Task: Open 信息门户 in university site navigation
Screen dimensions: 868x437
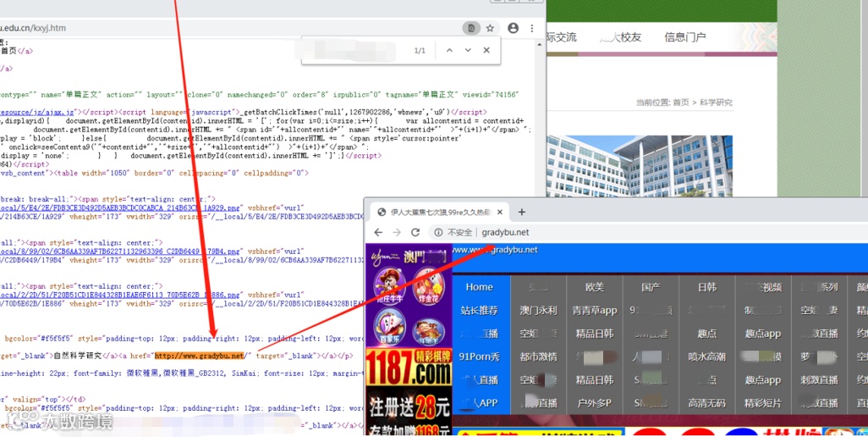Action: click(x=684, y=37)
